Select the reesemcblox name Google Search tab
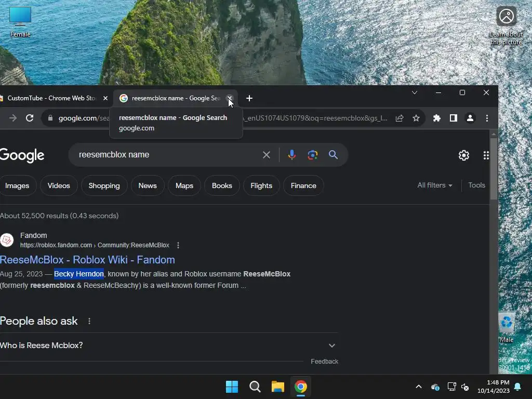532x399 pixels. [175, 98]
